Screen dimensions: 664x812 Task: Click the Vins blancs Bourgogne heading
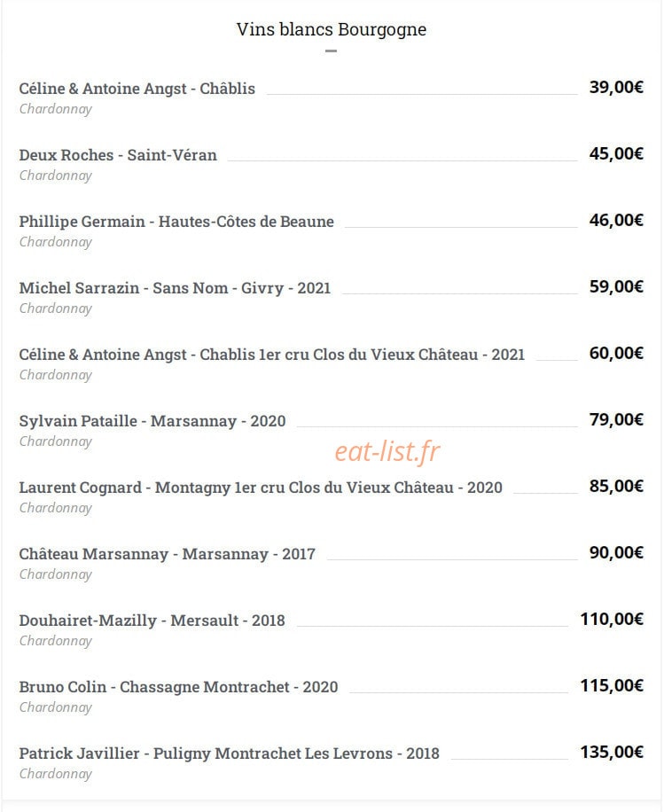coord(332,29)
